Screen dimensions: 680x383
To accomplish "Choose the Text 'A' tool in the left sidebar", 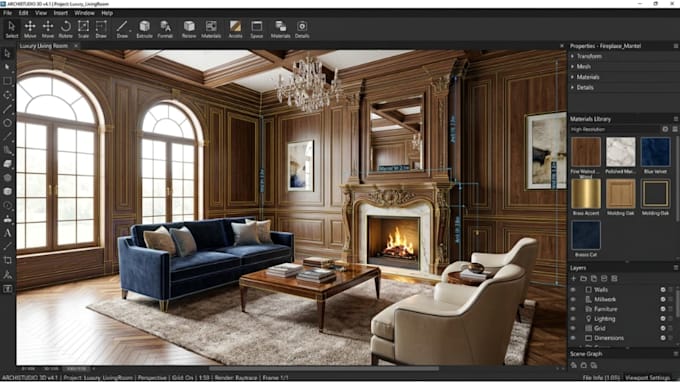I will 7,233.
